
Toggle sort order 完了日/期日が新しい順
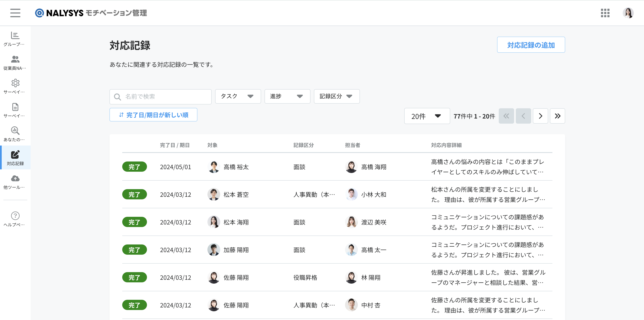(x=153, y=115)
